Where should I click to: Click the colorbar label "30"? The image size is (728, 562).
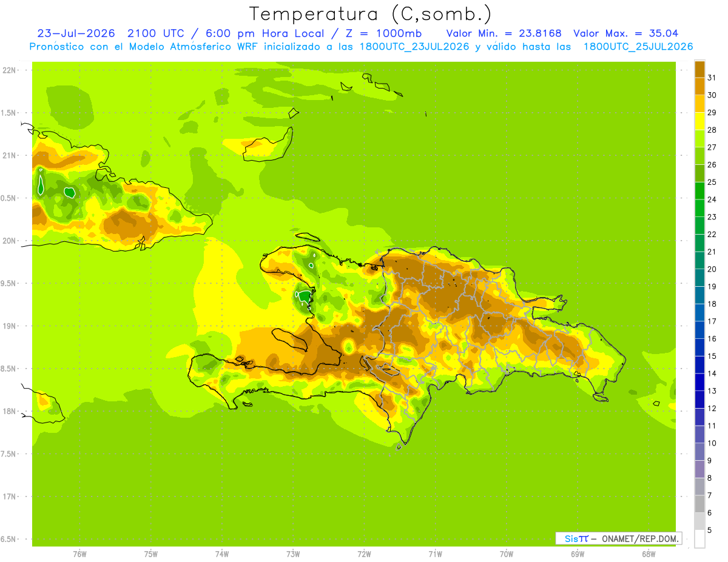[712, 95]
